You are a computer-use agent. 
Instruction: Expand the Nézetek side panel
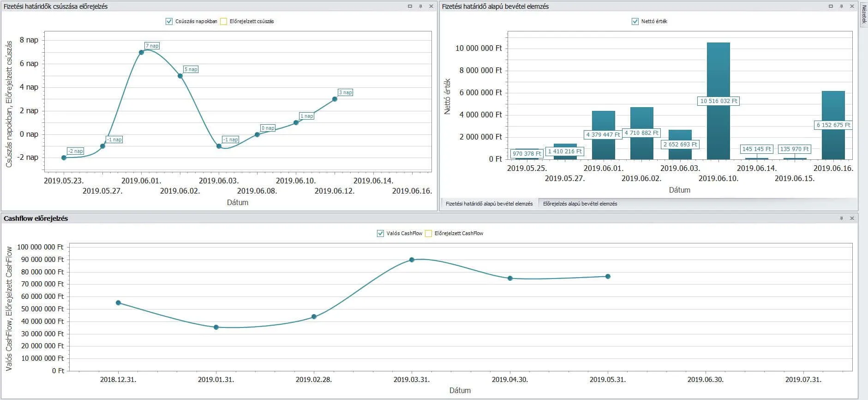coord(864,14)
